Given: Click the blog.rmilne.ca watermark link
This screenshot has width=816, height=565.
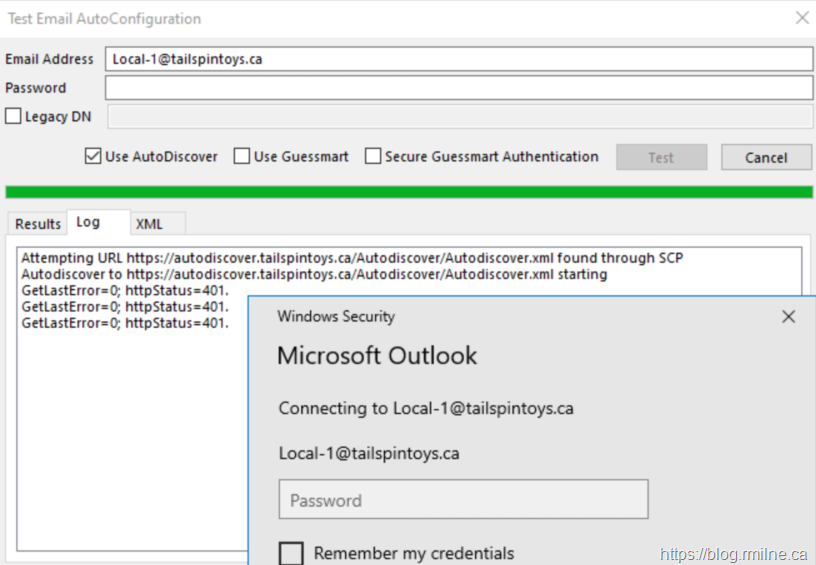Looking at the screenshot, I should pos(734,554).
